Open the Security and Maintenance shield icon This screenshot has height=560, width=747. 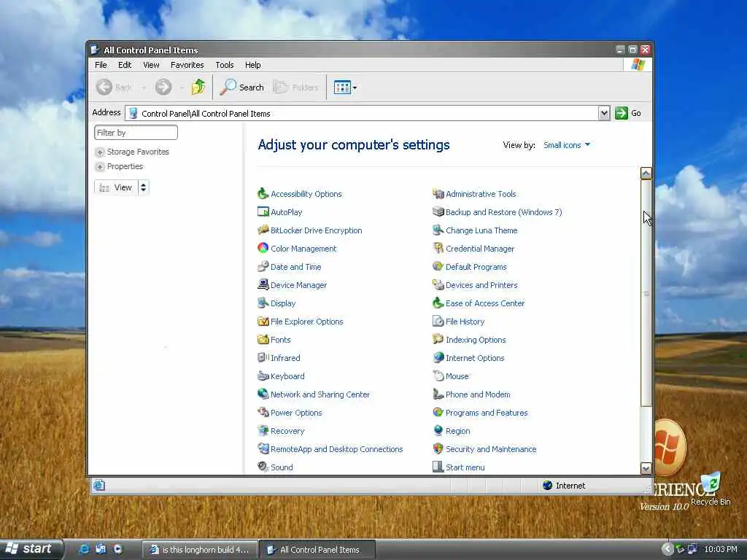click(438, 449)
